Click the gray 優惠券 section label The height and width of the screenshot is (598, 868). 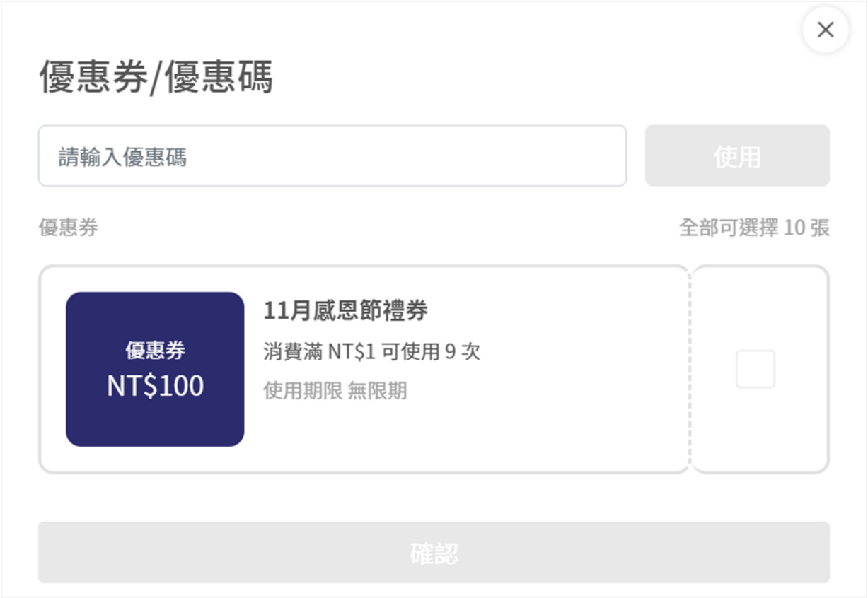click(x=69, y=228)
